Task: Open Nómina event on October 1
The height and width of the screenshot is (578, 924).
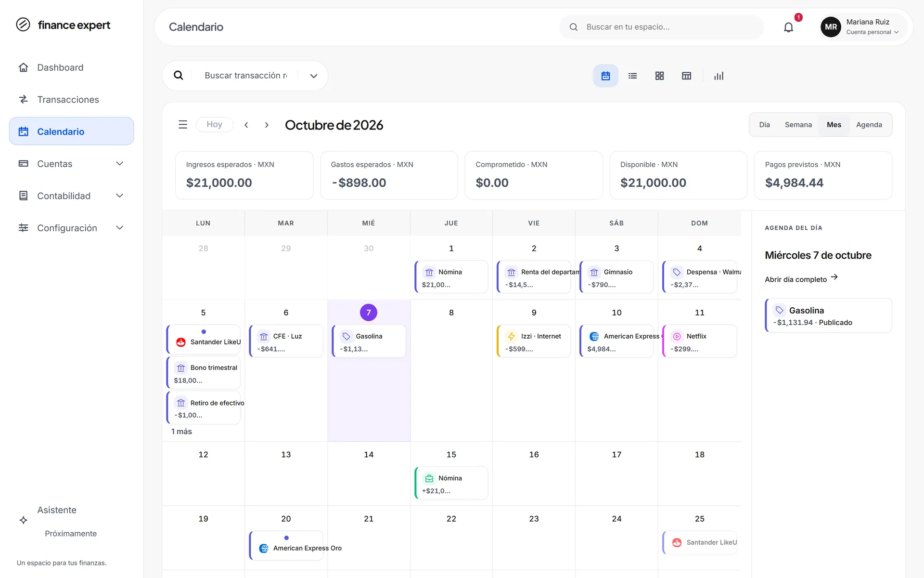Action: click(451, 277)
